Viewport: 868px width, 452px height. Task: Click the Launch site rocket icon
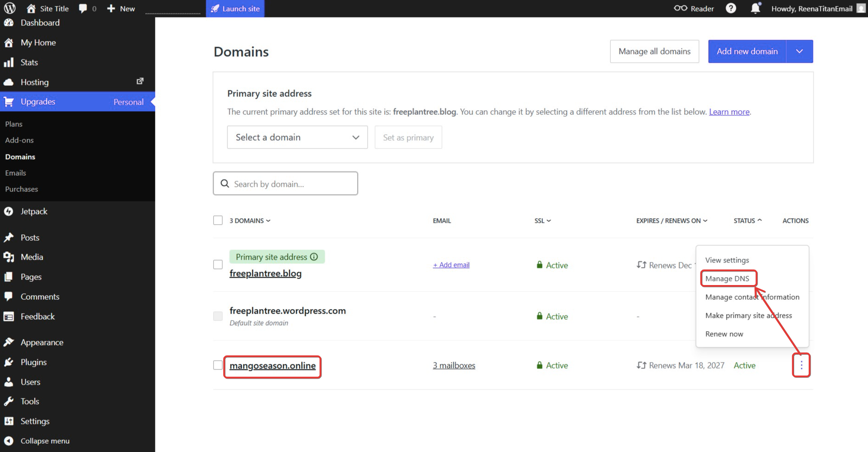[215, 8]
